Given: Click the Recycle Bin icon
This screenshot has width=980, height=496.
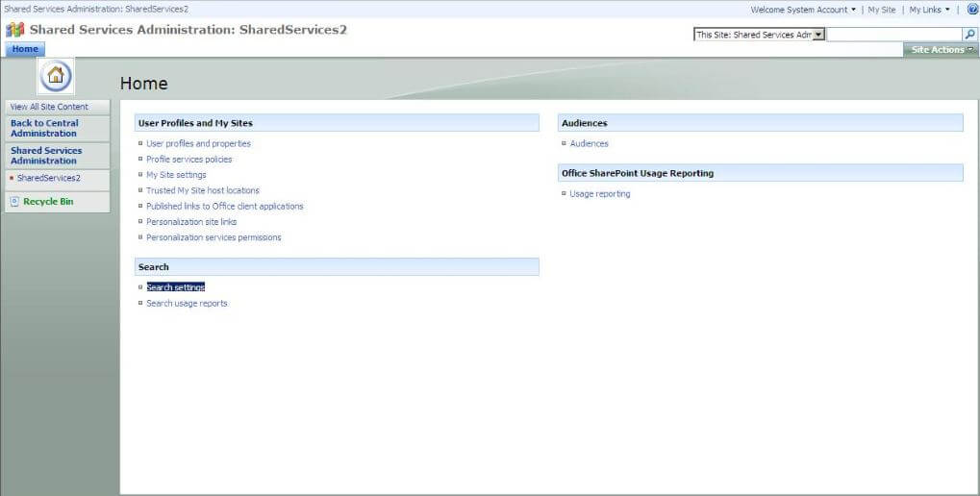Looking at the screenshot, I should 15,202.
